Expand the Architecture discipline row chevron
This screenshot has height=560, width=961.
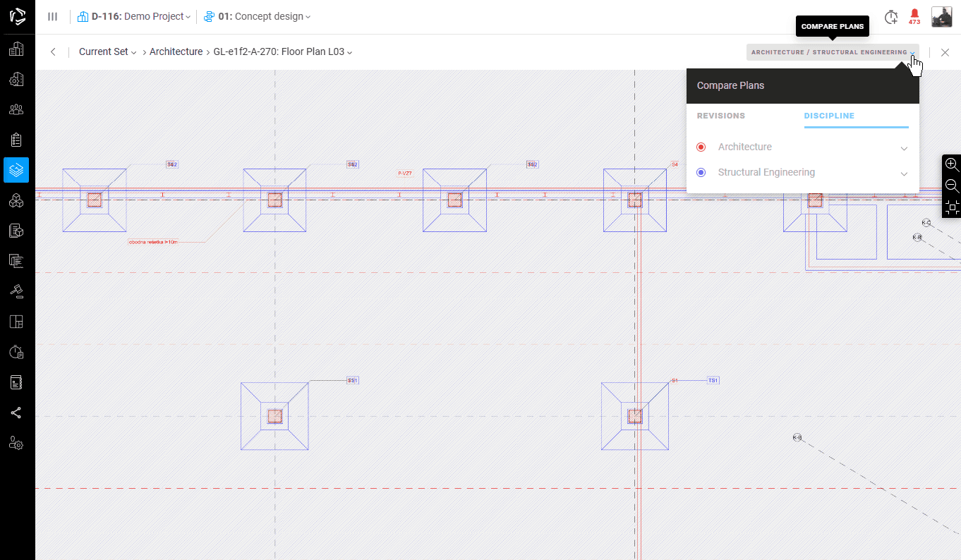click(x=904, y=148)
